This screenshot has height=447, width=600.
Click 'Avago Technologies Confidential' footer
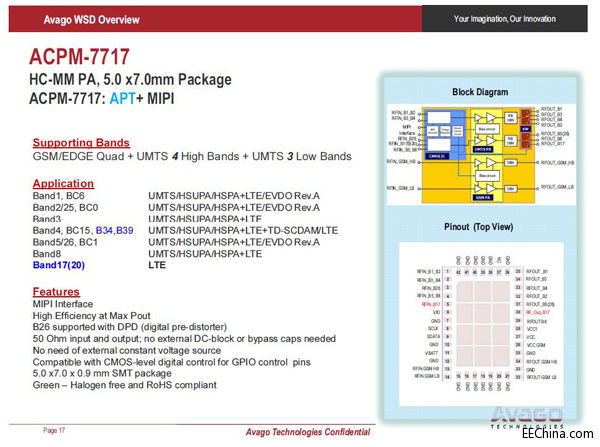308,432
